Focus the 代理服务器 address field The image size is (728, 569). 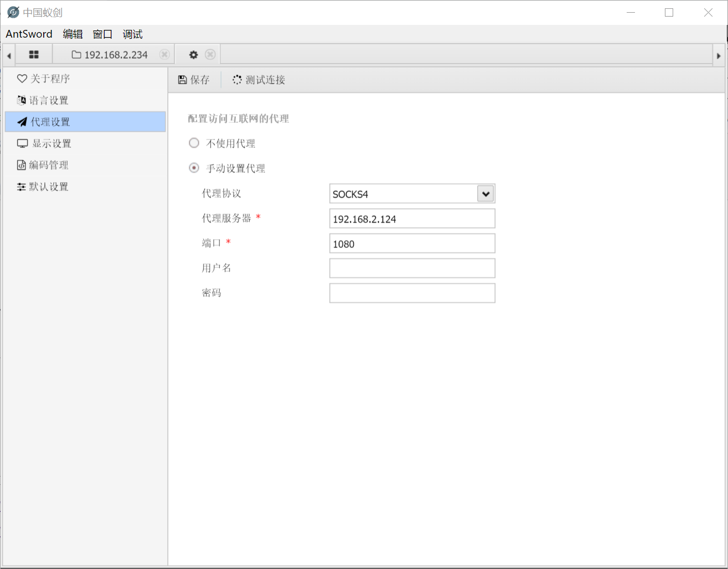(x=412, y=219)
